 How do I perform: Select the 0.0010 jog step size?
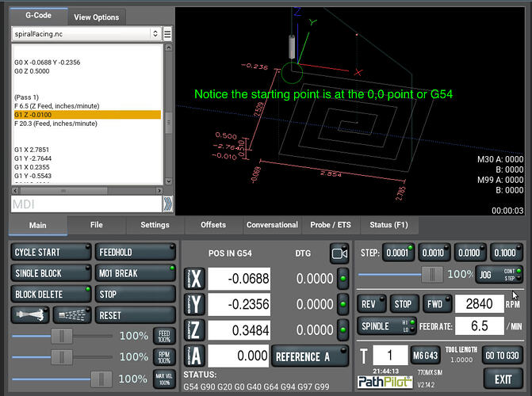(434, 253)
